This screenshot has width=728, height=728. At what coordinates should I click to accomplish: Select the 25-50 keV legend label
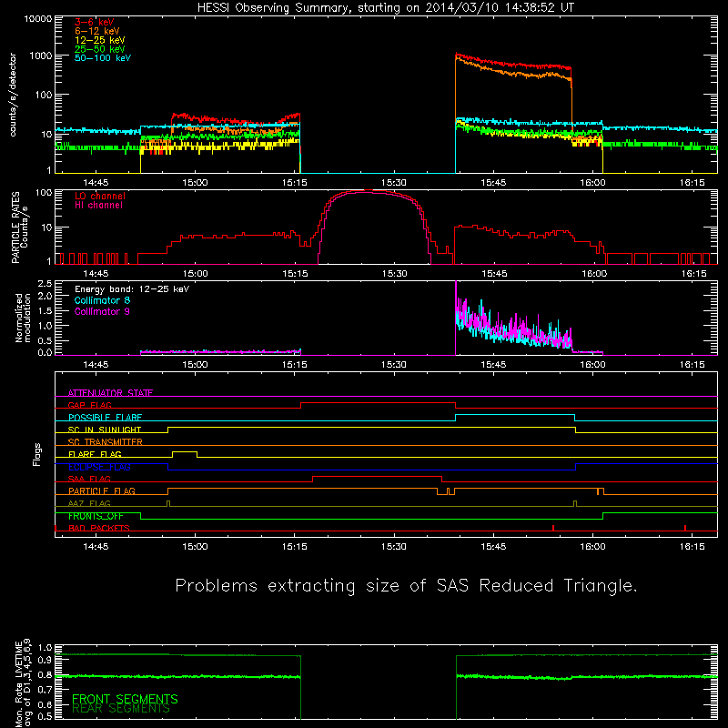pyautogui.click(x=100, y=49)
